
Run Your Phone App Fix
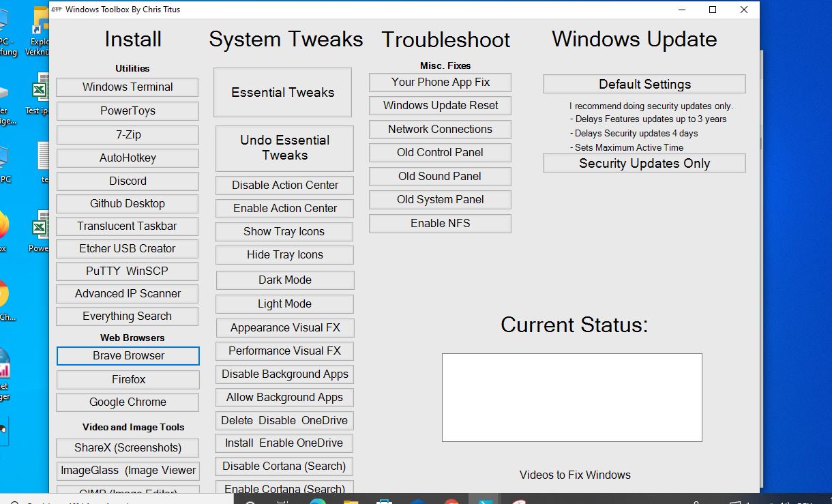(440, 83)
